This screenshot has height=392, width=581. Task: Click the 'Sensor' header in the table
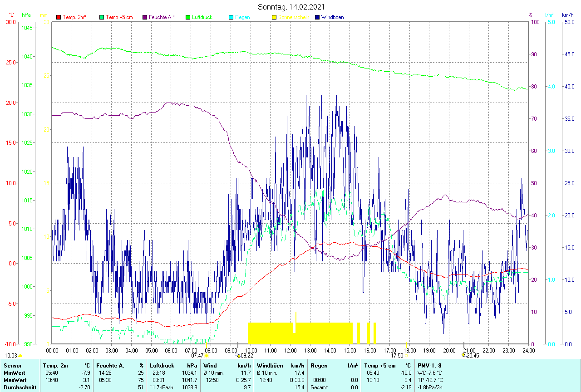click(x=12, y=365)
